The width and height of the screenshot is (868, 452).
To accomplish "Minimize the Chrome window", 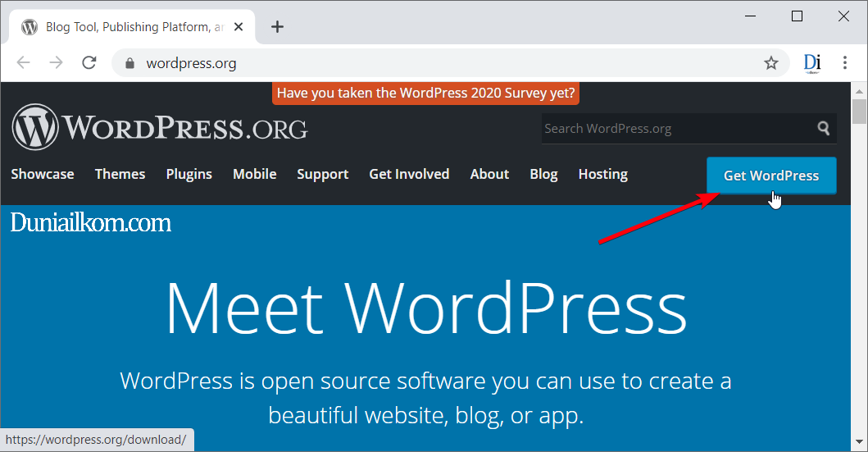I will click(751, 16).
